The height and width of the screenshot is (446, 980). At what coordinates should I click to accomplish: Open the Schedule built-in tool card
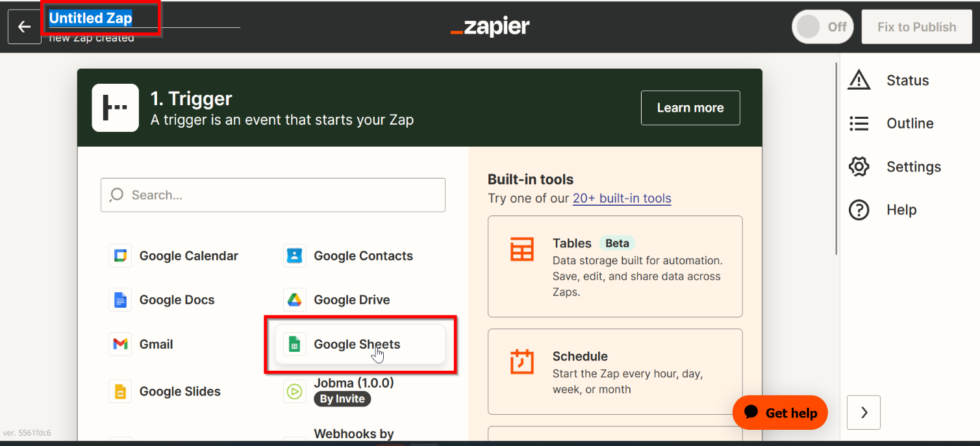pyautogui.click(x=615, y=372)
